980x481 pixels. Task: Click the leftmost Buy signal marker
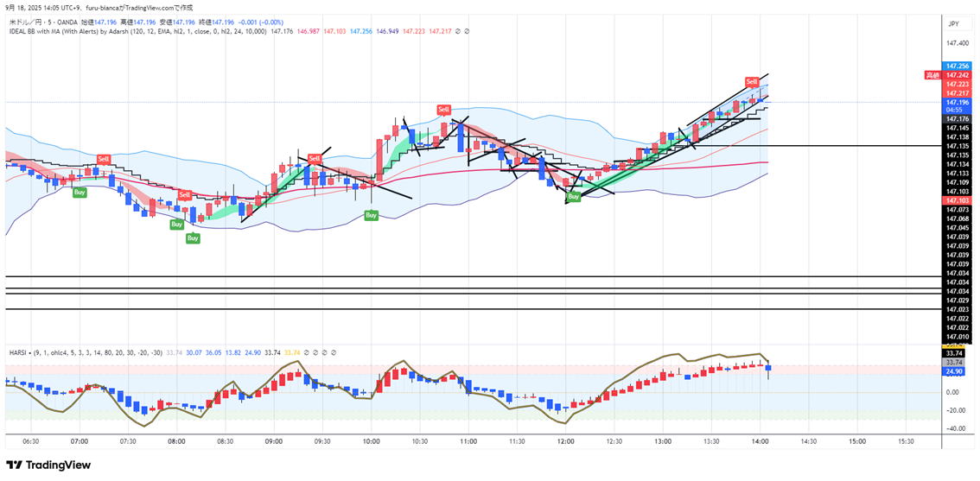pos(80,192)
